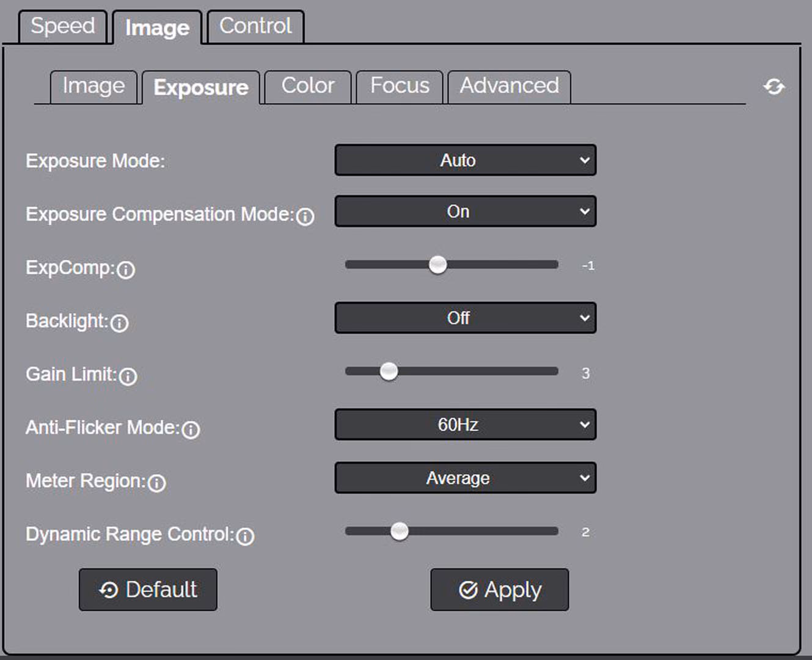Switch to the Image sub-tab
812x660 pixels.
tap(93, 86)
